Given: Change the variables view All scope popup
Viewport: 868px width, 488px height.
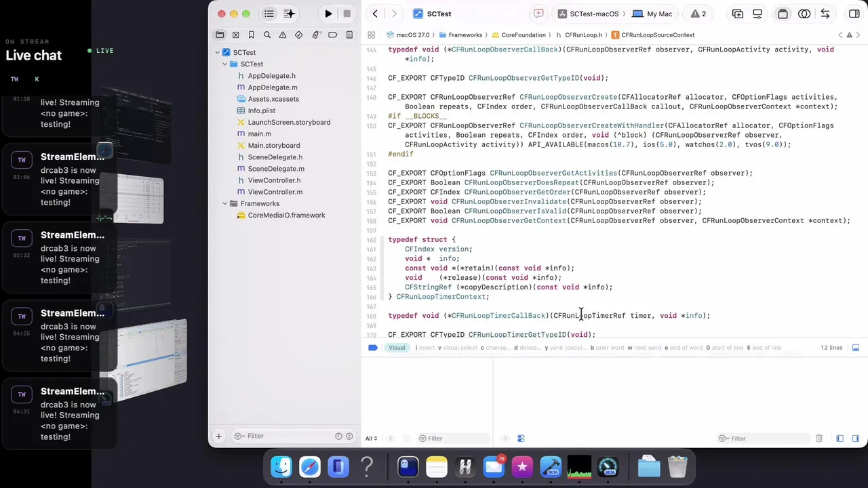Looking at the screenshot, I should click(371, 439).
